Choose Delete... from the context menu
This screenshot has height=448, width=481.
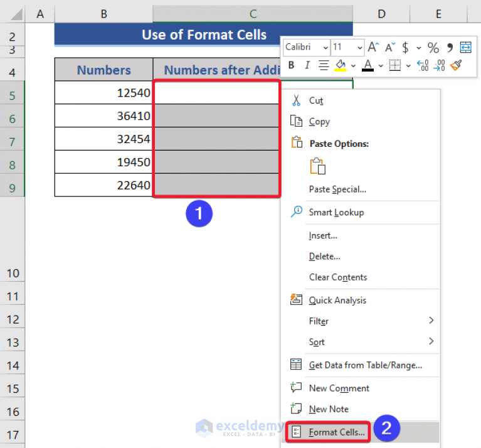coord(361,257)
